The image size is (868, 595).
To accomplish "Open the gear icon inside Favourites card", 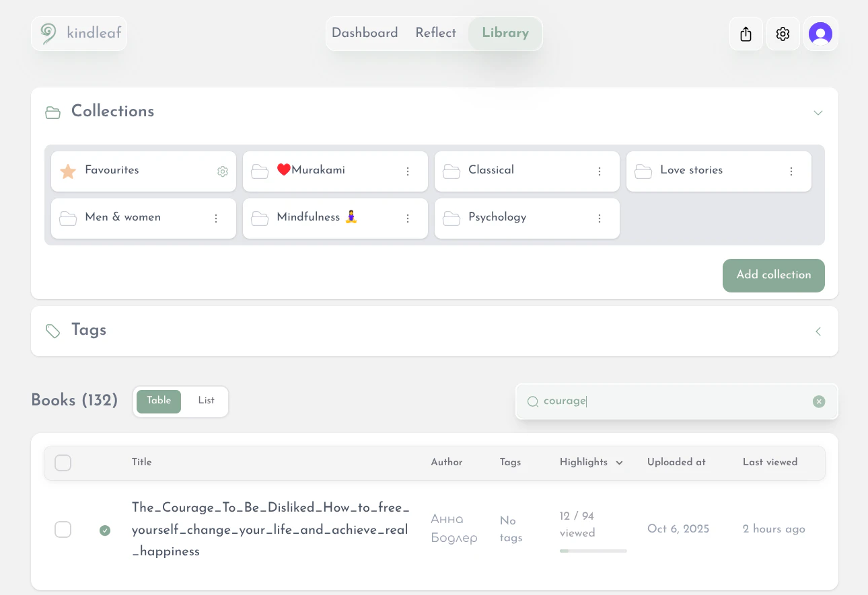I will [x=223, y=171].
